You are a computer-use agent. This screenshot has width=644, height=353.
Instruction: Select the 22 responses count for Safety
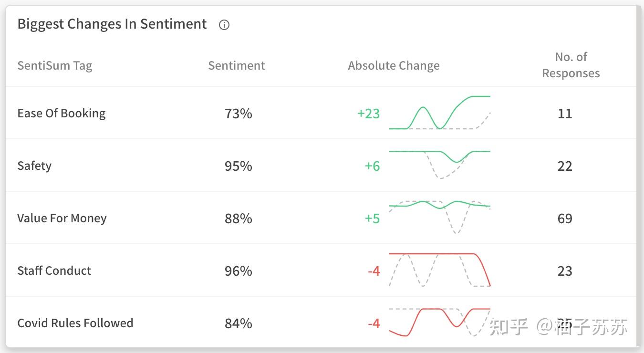[x=565, y=166]
